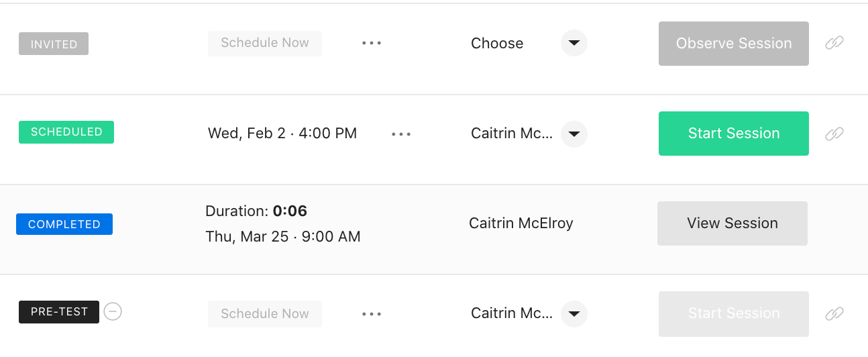Click Schedule Now in the Invited row
The width and height of the screenshot is (868, 357).
pyautogui.click(x=265, y=43)
